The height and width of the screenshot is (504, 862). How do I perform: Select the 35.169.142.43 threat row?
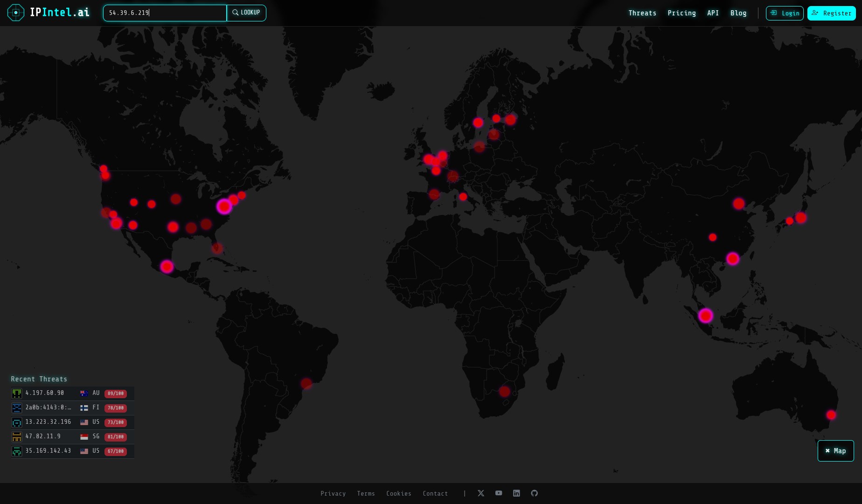(73, 451)
